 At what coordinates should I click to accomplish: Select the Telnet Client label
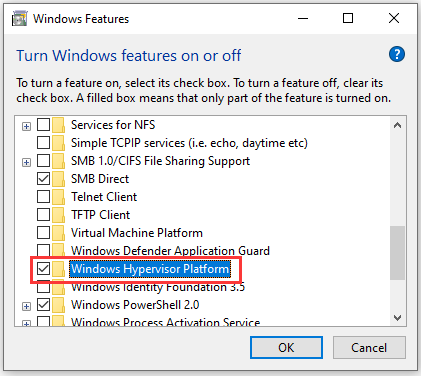tap(104, 197)
